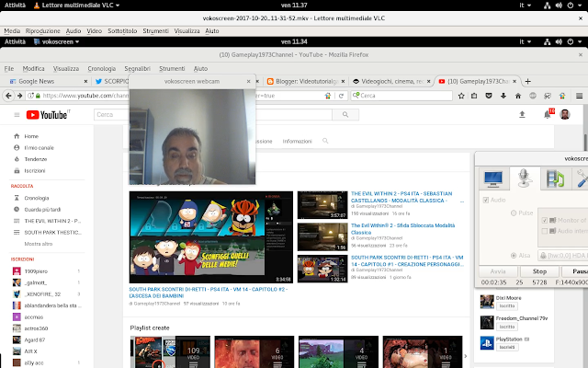The image size is (588, 368).
Task: Click Iscritto button under Dixi Moore
Action: tap(507, 306)
